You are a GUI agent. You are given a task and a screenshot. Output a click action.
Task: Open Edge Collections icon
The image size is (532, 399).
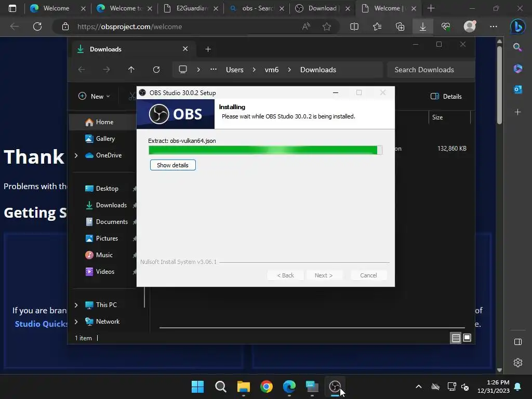tap(400, 26)
